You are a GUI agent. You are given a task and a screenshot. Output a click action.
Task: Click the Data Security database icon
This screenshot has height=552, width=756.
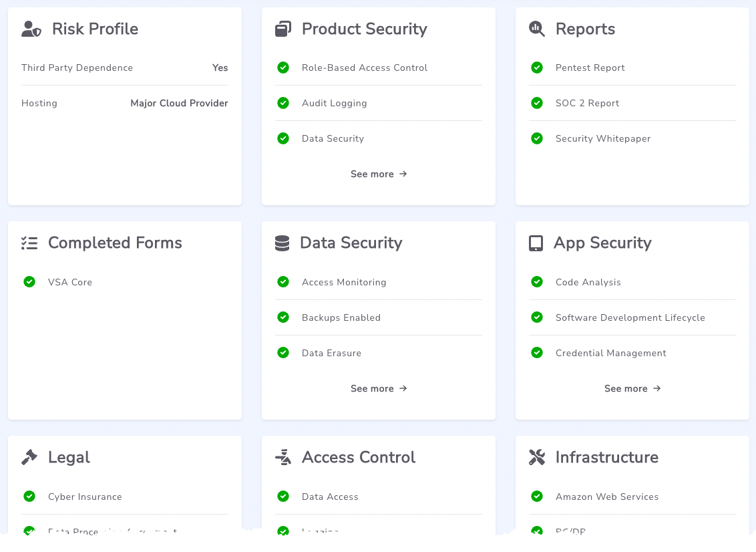[282, 243]
